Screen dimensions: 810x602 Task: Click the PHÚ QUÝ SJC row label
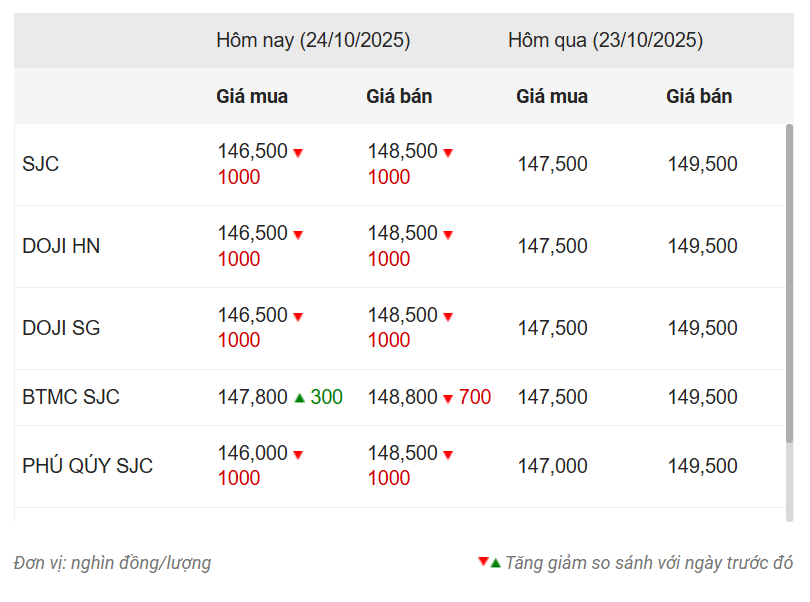87,466
